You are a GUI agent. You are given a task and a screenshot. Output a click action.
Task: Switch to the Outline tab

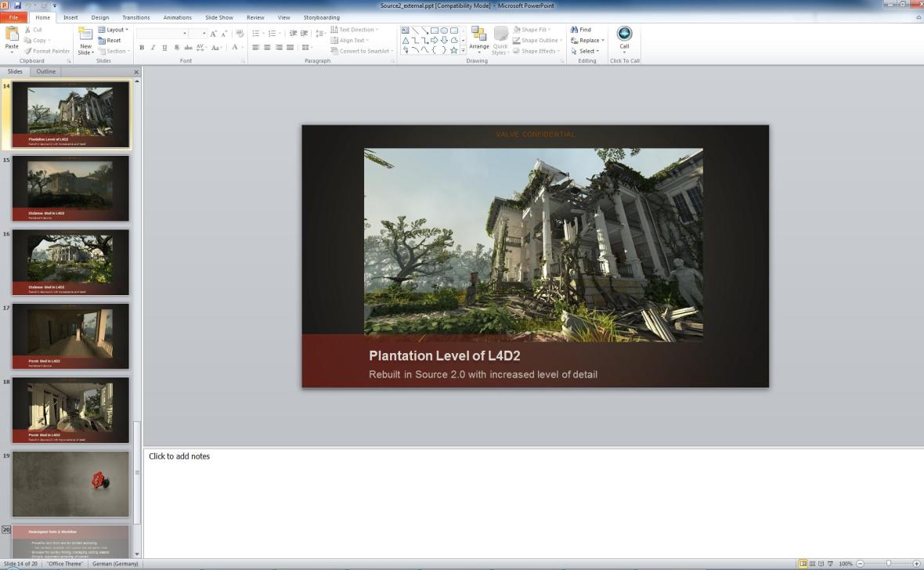[x=45, y=71]
